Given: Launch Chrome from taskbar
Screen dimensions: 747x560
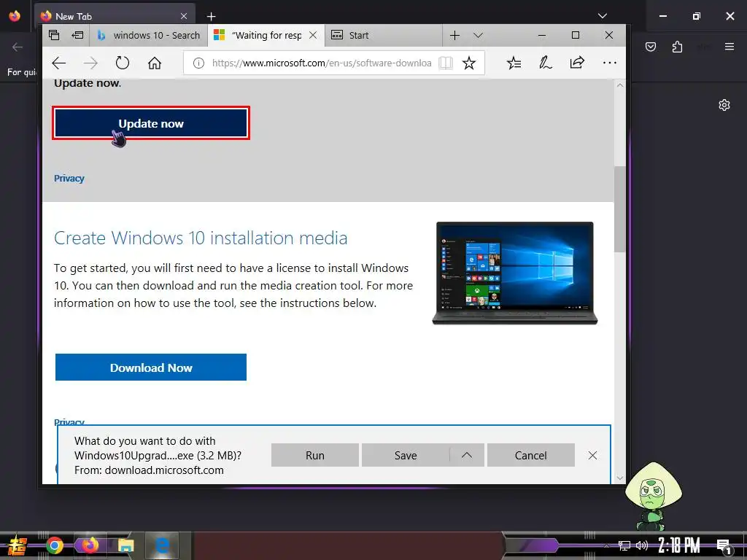Looking at the screenshot, I should click(55, 545).
